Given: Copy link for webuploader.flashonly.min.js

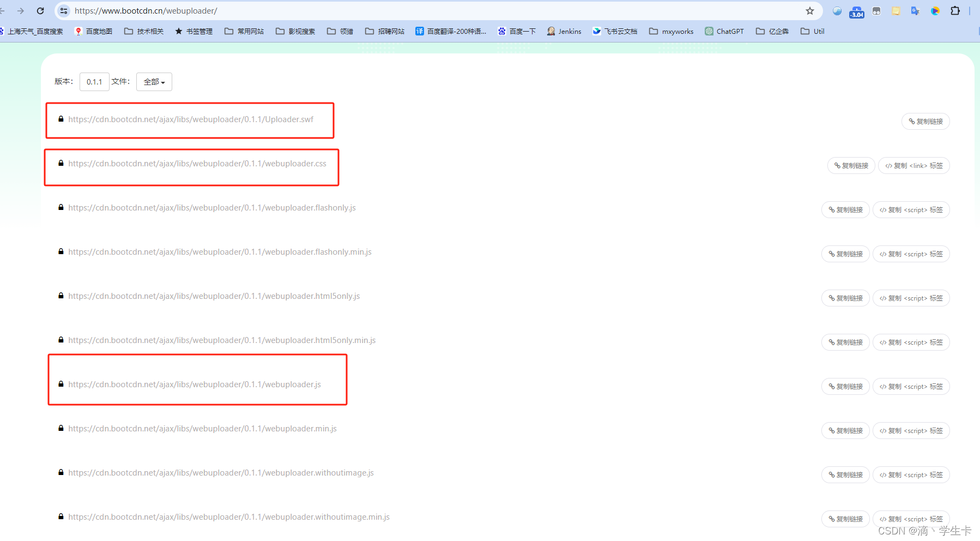Looking at the screenshot, I should (x=845, y=254).
